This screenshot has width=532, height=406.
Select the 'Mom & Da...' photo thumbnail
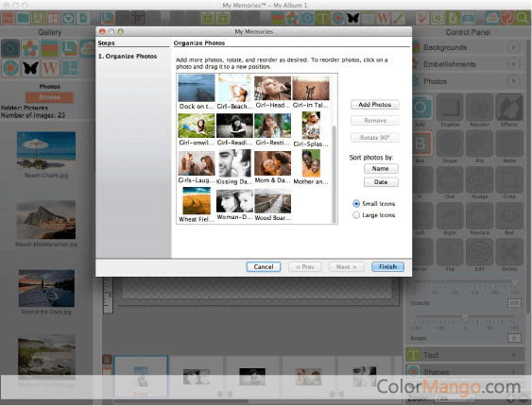click(x=272, y=163)
